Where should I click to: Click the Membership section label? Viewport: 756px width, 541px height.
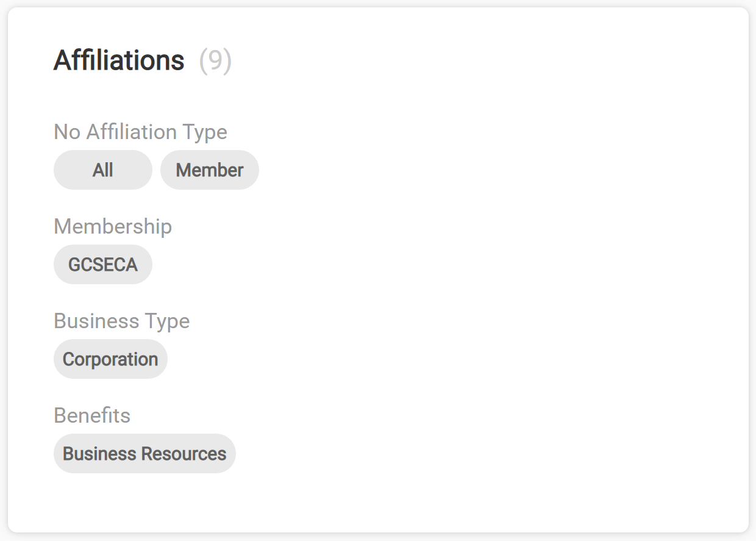(x=113, y=226)
